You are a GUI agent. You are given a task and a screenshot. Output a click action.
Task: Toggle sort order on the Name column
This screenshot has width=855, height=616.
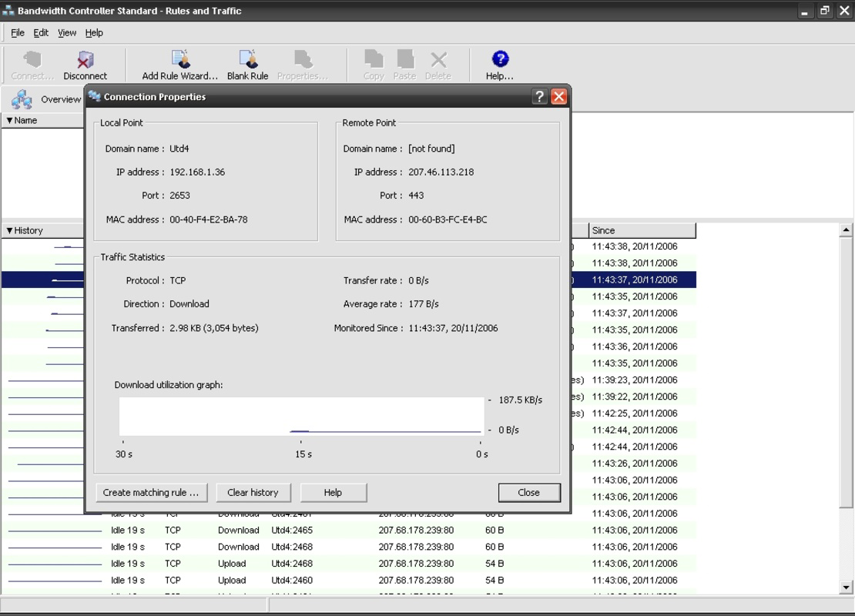[42, 120]
